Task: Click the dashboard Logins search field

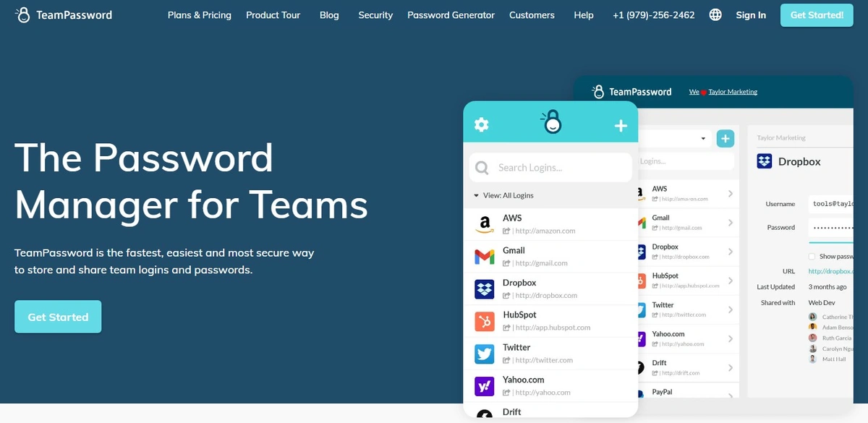Action: 686,162
